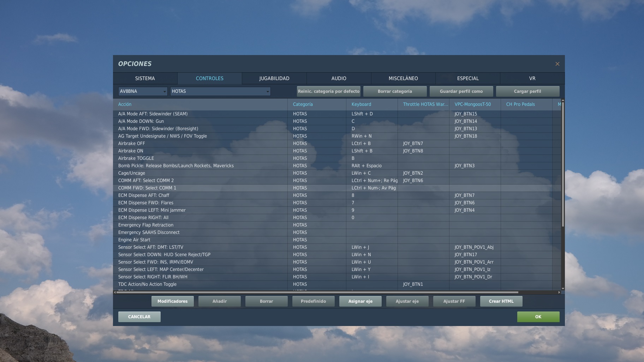Click the Crear HTML button
This screenshot has height=362, width=644.
point(501,301)
